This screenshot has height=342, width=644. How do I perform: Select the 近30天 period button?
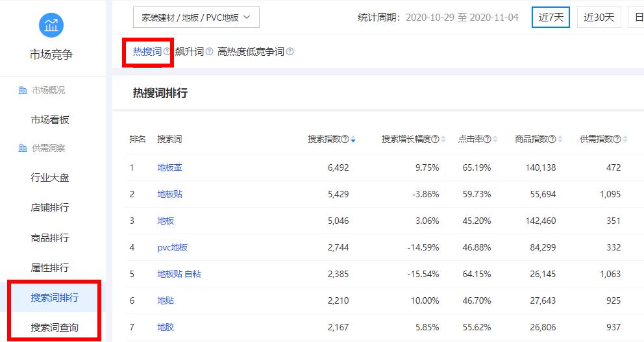[x=599, y=18]
